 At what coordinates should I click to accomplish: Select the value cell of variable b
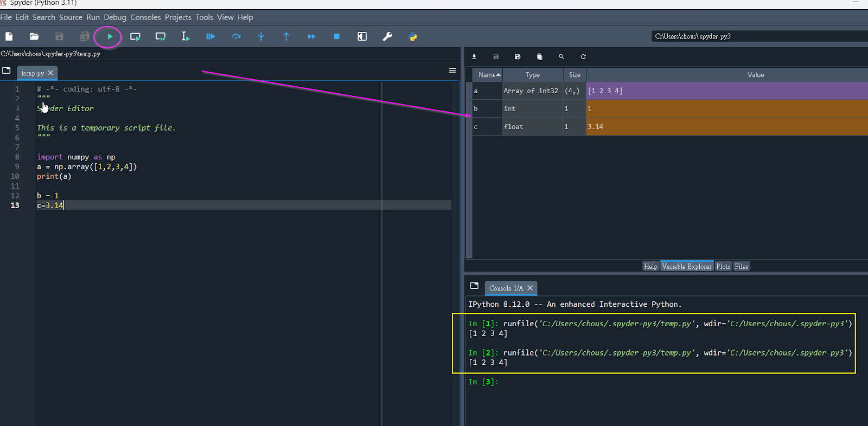pos(727,108)
